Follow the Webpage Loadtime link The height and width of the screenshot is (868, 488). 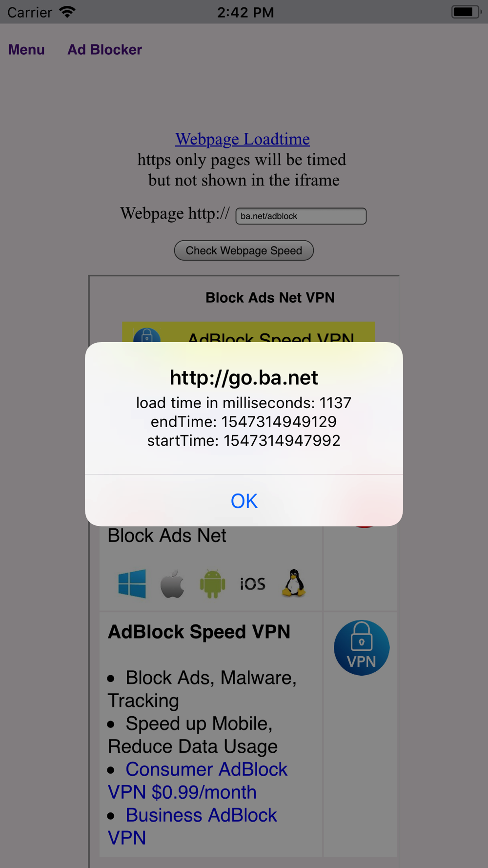coord(243,139)
